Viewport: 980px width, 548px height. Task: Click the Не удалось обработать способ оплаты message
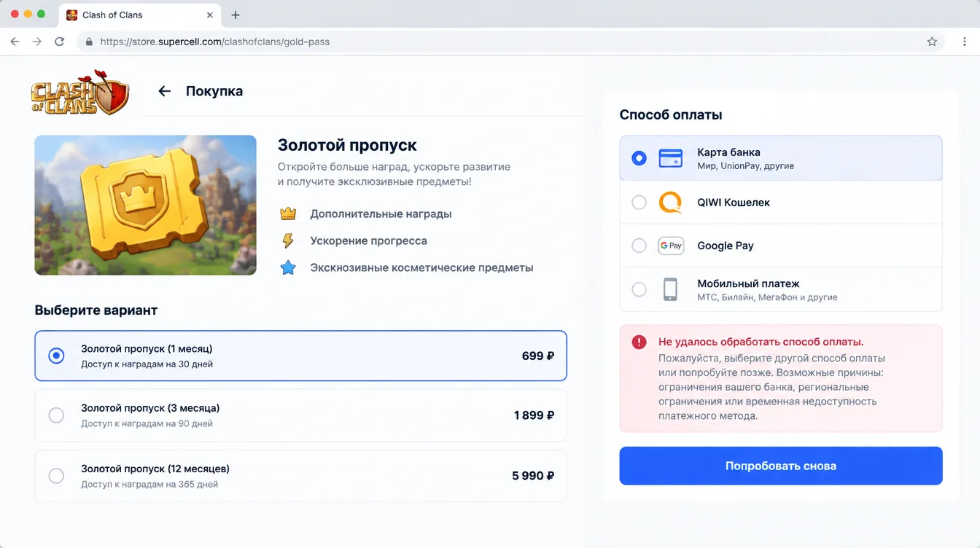(761, 341)
